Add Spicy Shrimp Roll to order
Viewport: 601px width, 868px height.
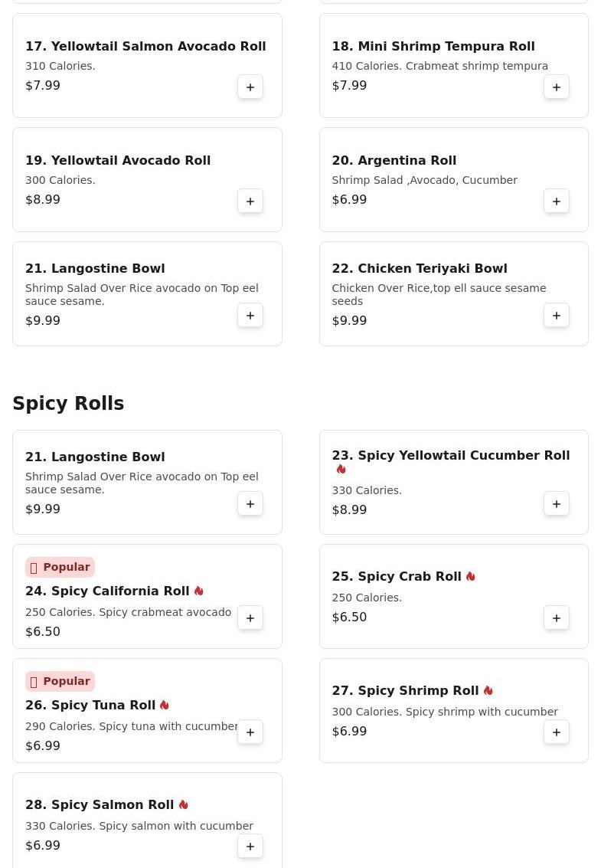click(557, 732)
